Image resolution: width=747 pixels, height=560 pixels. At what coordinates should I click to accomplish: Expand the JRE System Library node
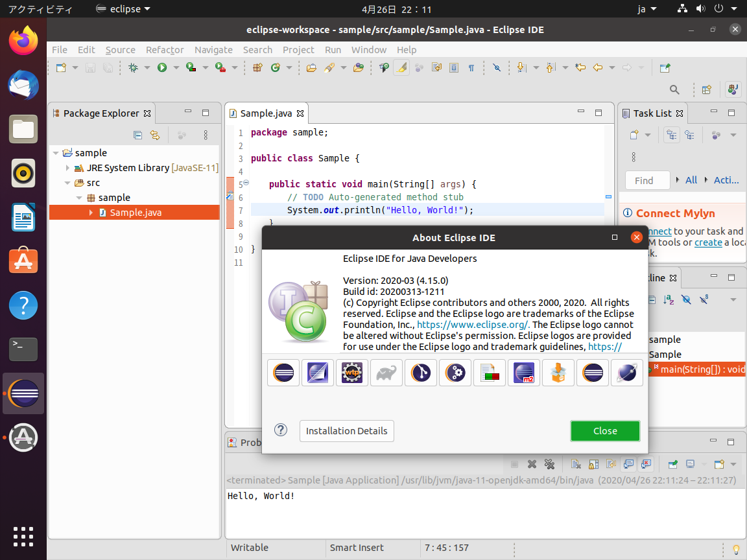coord(67,168)
